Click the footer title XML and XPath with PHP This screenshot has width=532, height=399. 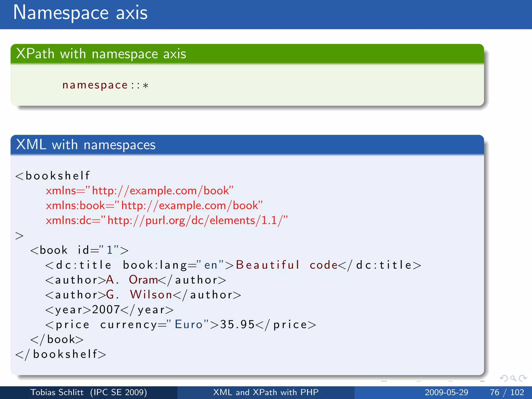[x=266, y=392]
